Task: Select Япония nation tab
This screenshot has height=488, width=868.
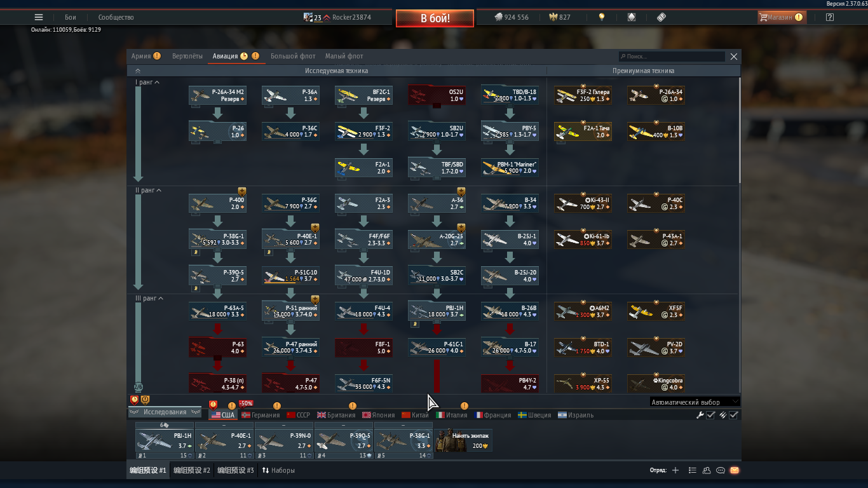Action: pyautogui.click(x=379, y=415)
